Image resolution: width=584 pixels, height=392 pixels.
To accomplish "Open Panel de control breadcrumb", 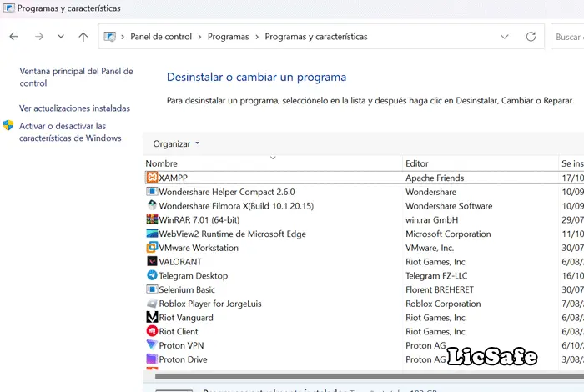I will click(161, 37).
